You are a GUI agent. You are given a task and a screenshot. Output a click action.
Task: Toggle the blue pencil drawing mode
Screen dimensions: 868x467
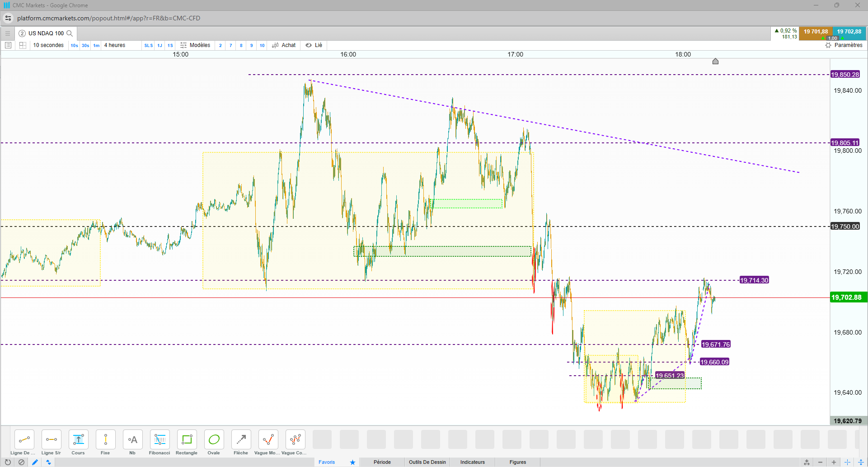(35, 462)
